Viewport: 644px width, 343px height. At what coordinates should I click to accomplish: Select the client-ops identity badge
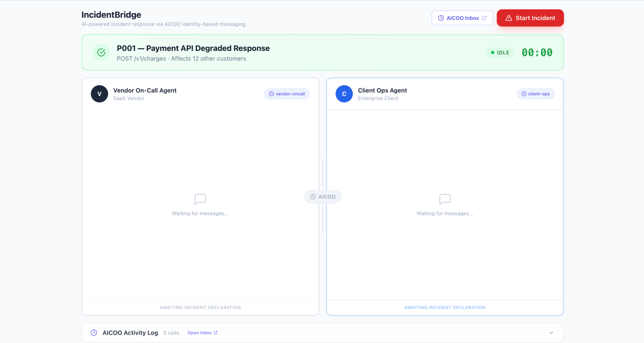tap(535, 94)
